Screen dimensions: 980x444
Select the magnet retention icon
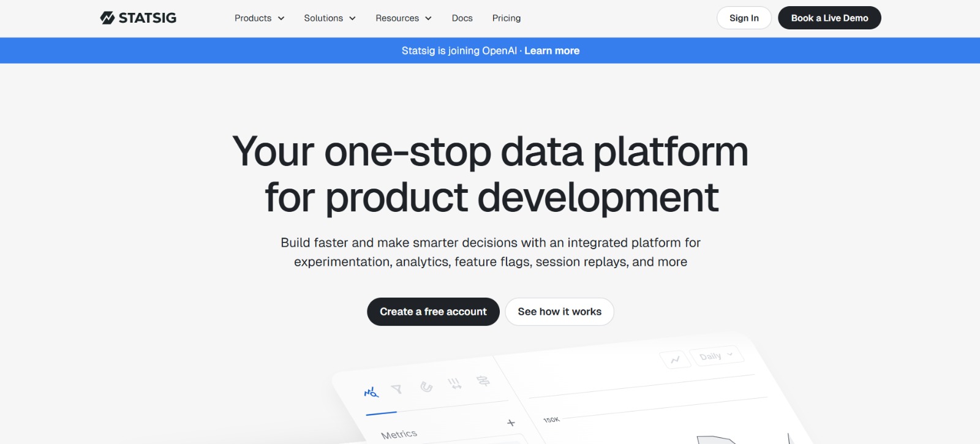[x=426, y=386]
